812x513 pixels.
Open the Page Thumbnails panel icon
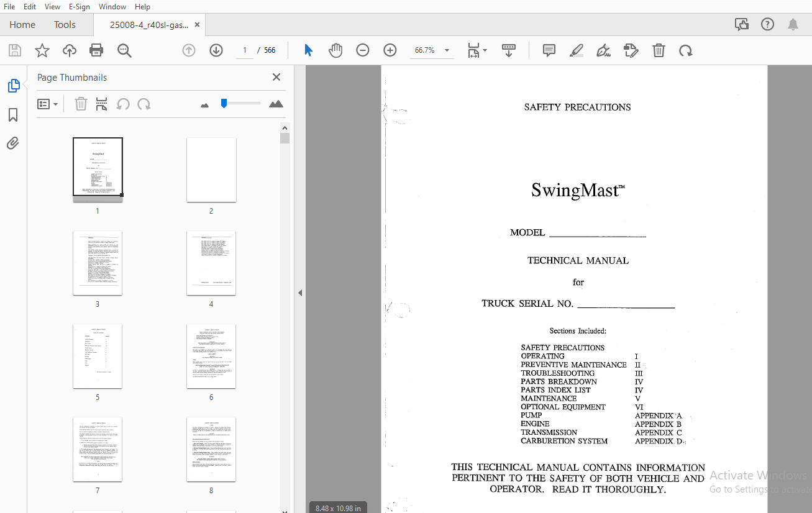[14, 86]
